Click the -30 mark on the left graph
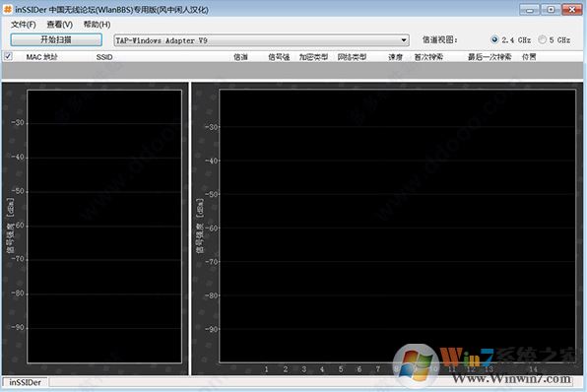The width and height of the screenshot is (587, 392). click(18, 123)
